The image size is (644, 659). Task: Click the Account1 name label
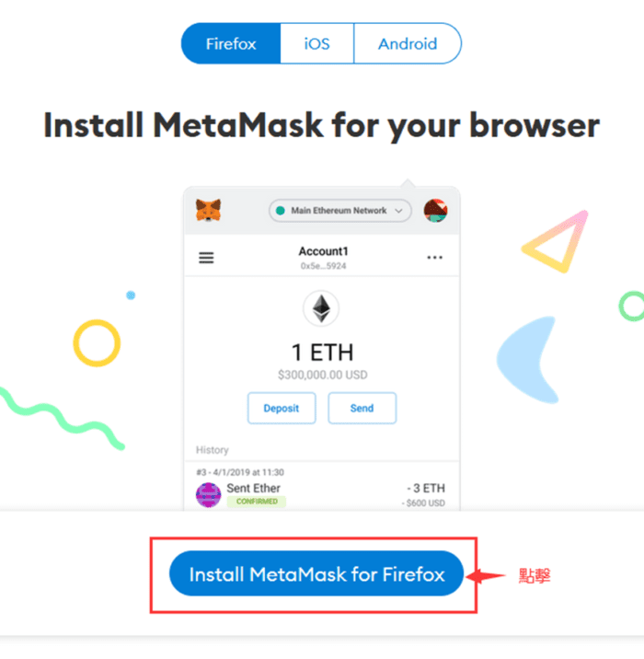tap(324, 251)
